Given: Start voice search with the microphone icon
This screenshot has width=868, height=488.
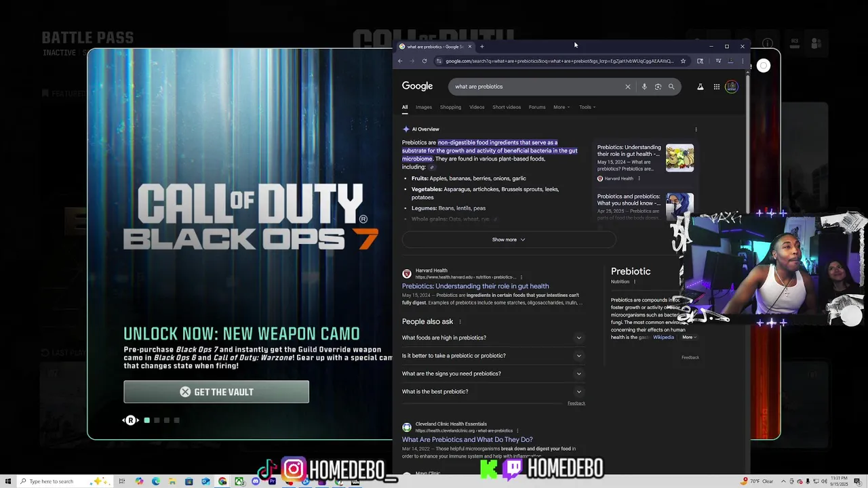Looking at the screenshot, I should point(644,87).
